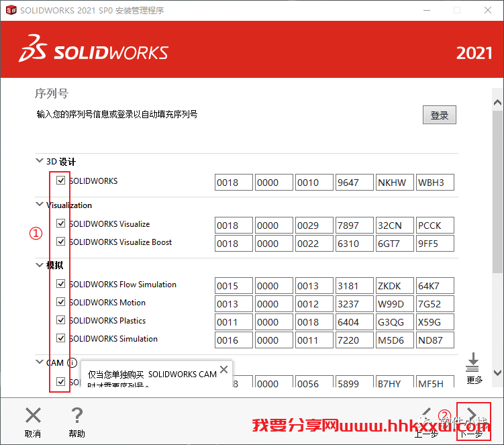Go to next step arrow

472,414
